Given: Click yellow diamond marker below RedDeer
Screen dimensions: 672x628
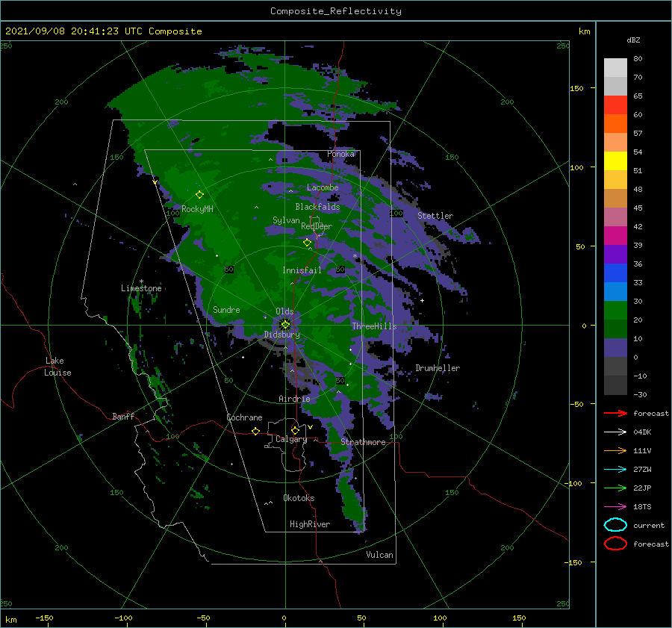Looking at the screenshot, I should tap(307, 243).
